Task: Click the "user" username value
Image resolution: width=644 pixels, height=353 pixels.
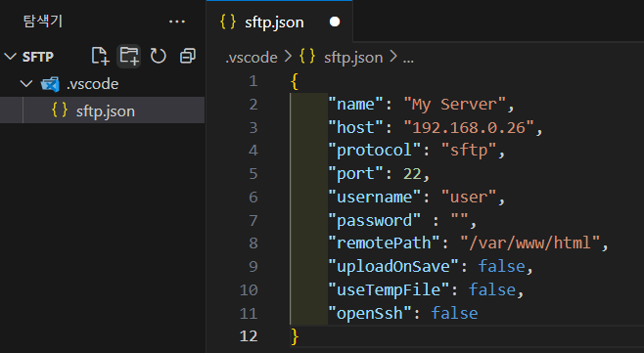Action: point(469,197)
